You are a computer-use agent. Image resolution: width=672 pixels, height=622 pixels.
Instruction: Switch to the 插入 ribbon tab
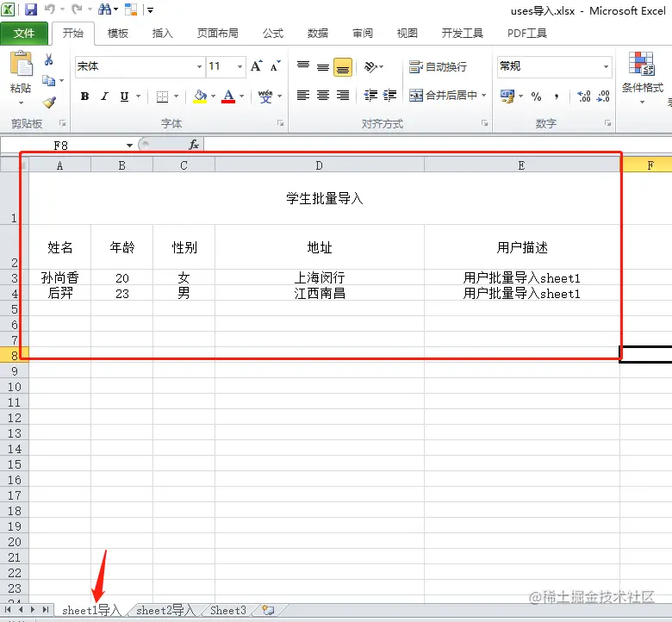pos(163,34)
